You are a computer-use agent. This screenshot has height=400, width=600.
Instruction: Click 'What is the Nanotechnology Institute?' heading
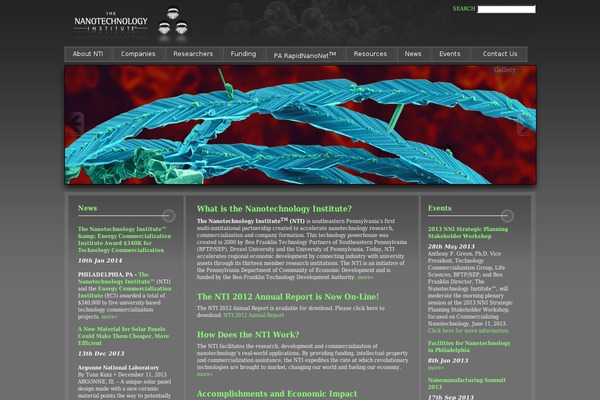[274, 209]
